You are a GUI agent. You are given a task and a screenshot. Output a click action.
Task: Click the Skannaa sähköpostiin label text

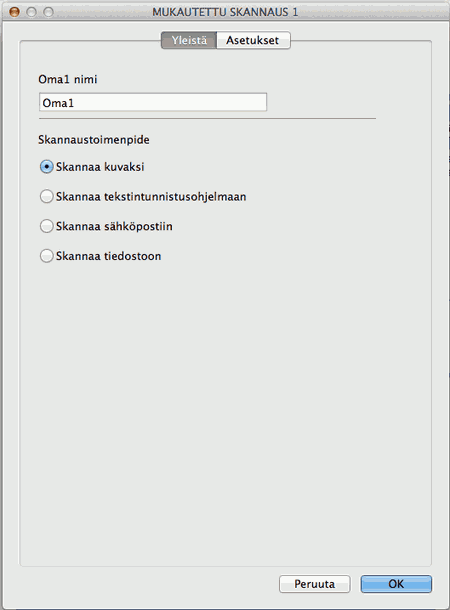coord(114,226)
